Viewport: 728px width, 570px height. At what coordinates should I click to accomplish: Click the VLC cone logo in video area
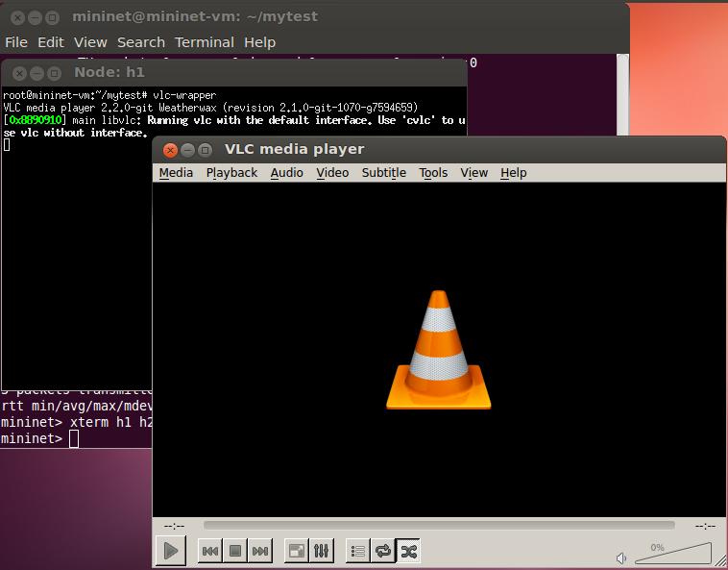pyautogui.click(x=439, y=350)
